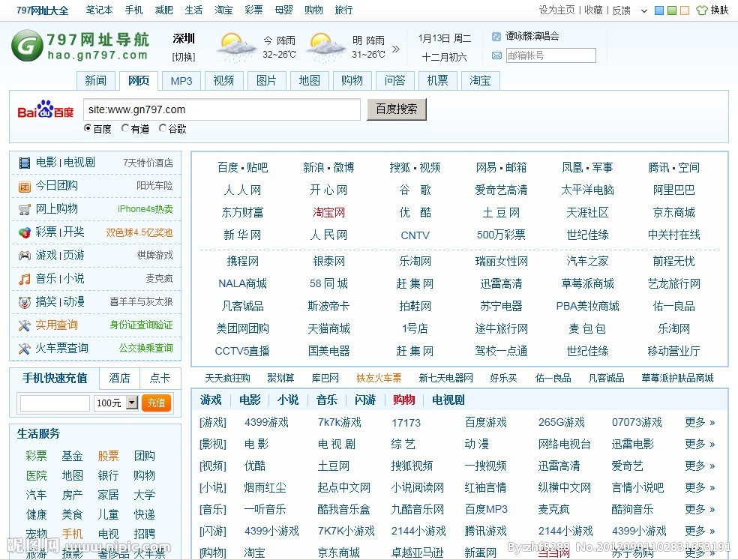Image resolution: width=738 pixels, height=560 pixels.
Task: Expand 更多 » in the [小说] row
Action: (700, 487)
